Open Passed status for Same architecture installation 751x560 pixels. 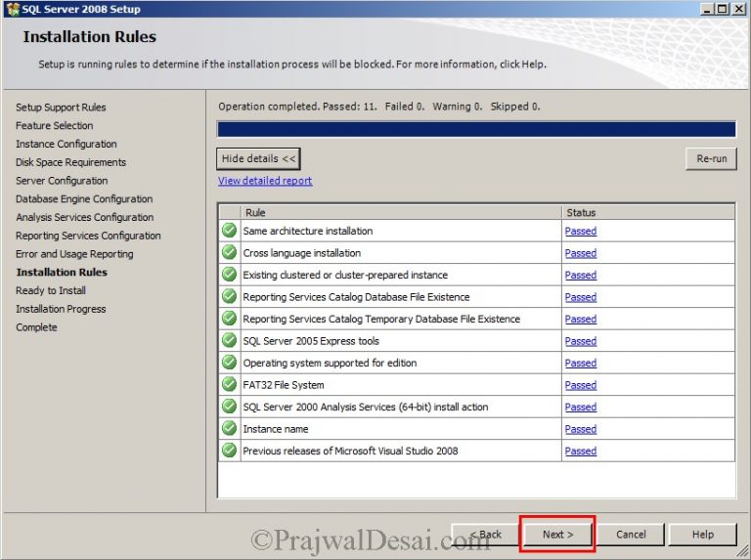click(x=581, y=232)
